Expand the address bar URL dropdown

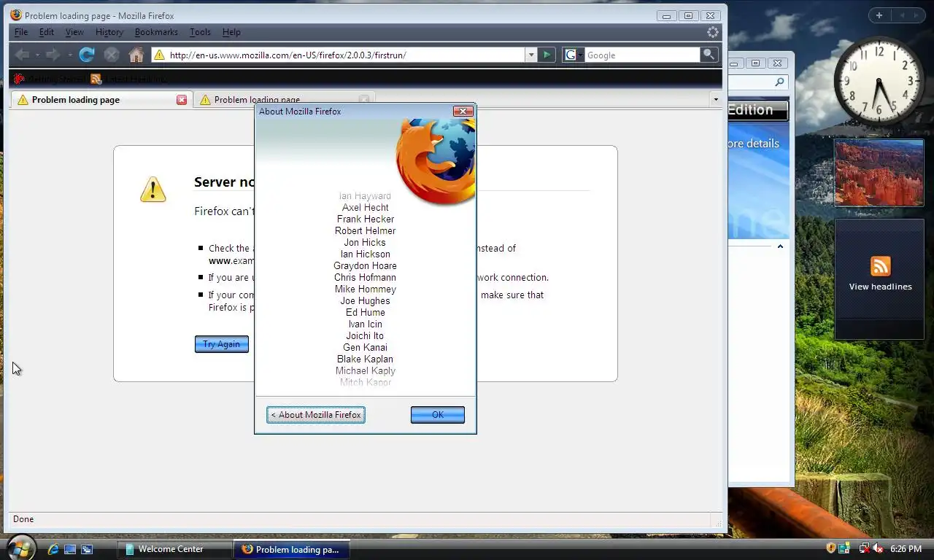[x=530, y=55]
